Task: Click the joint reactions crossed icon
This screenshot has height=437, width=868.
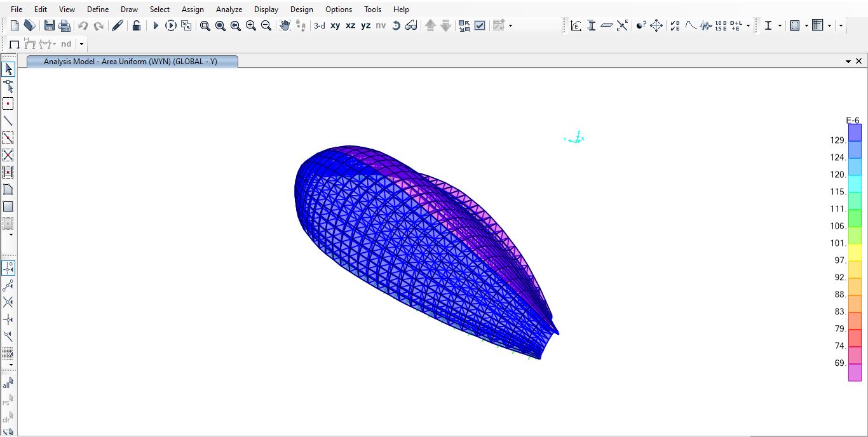Action: point(623,25)
